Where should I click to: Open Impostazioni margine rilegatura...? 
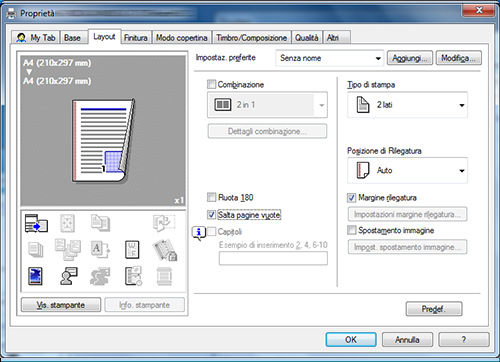pyautogui.click(x=407, y=214)
